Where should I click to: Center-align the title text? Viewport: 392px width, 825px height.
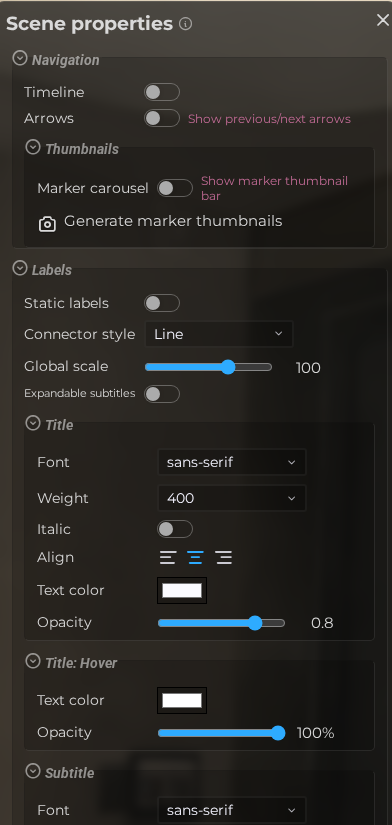point(195,558)
